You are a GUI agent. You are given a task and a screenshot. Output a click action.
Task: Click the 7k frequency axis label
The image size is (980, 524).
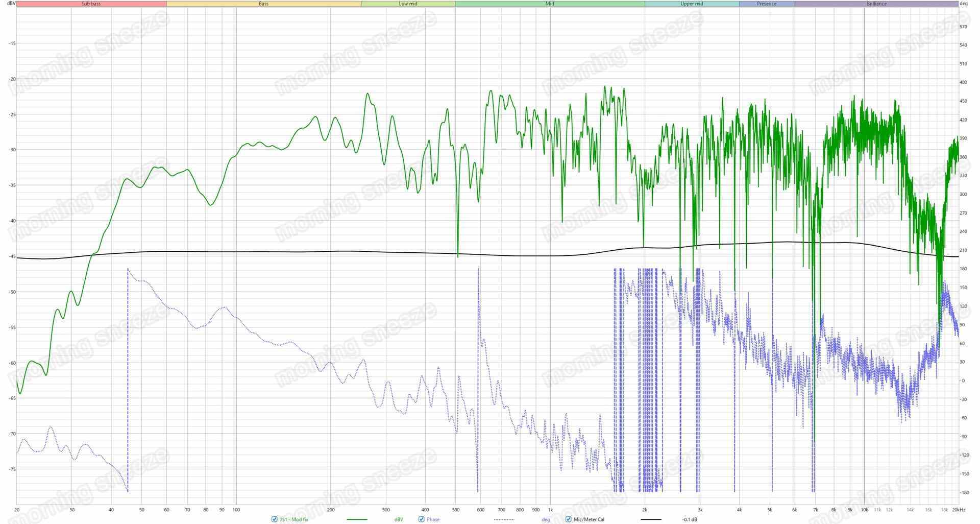[x=816, y=510]
